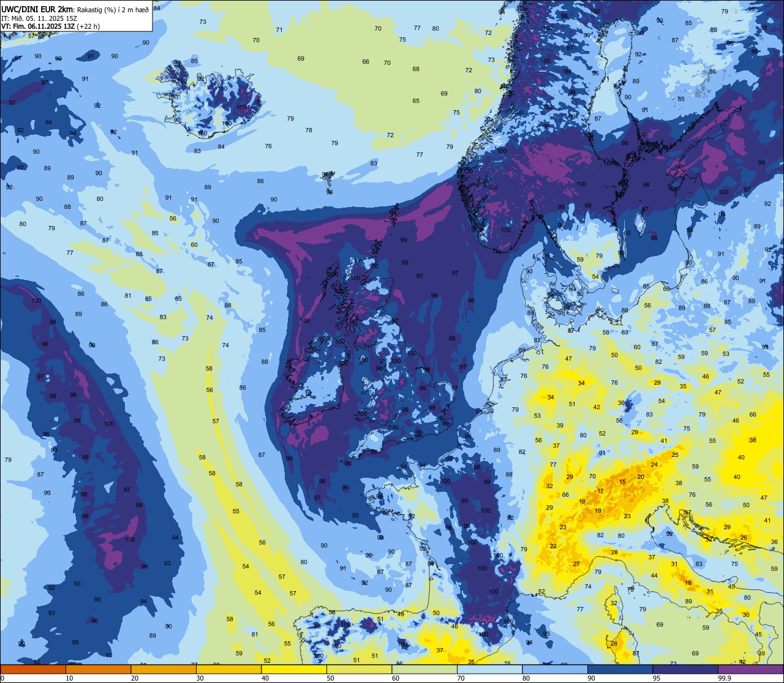The height and width of the screenshot is (683, 784).
Task: Click the "(+22 h)" forecast offset text
Action: point(89,26)
